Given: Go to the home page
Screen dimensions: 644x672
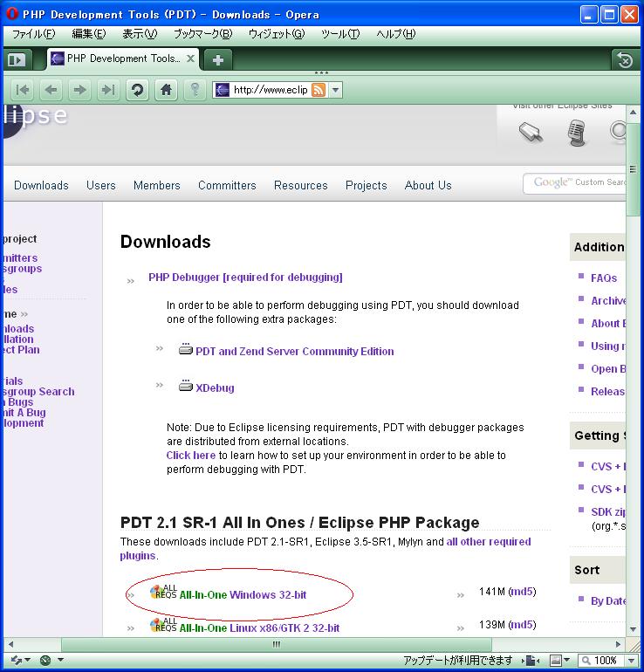Looking at the screenshot, I should 166,90.
